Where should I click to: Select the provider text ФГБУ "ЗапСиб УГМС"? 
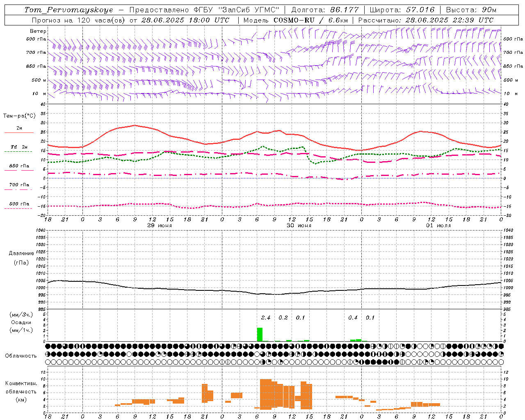coord(236,10)
